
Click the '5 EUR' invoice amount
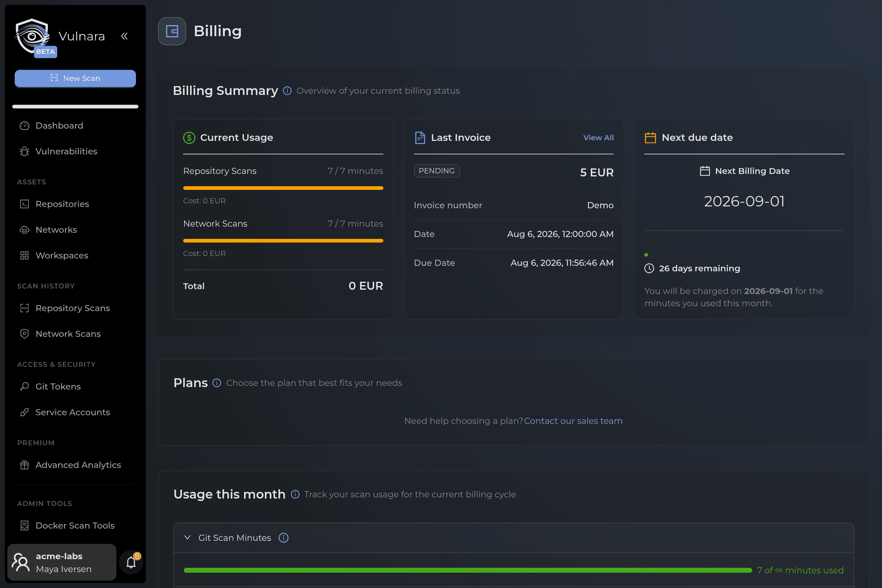click(x=597, y=172)
